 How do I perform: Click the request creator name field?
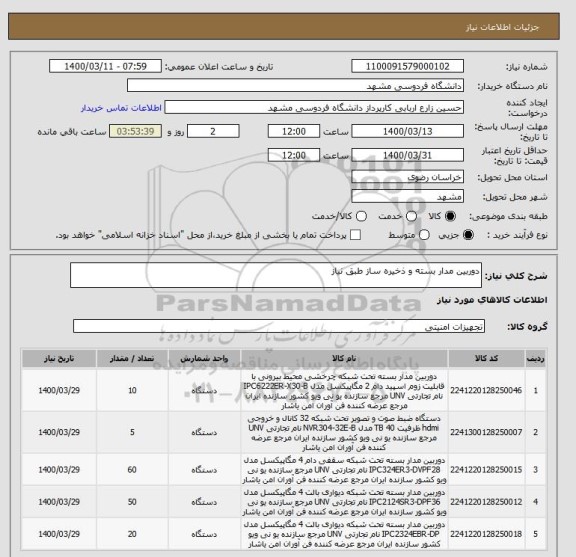pyautogui.click(x=314, y=108)
